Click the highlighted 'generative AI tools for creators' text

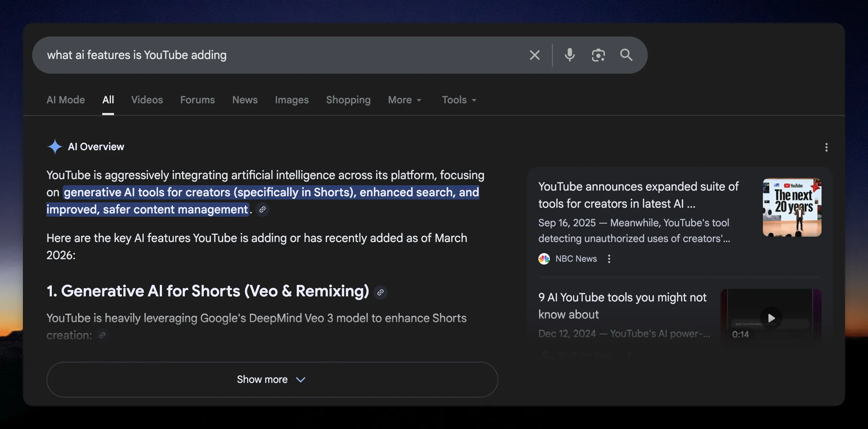[x=263, y=201]
